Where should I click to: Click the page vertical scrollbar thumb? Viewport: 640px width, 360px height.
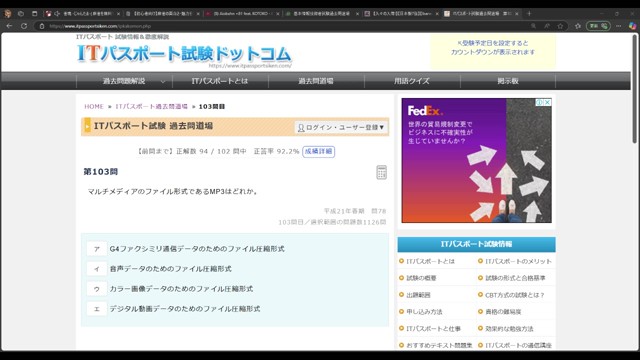point(635,89)
